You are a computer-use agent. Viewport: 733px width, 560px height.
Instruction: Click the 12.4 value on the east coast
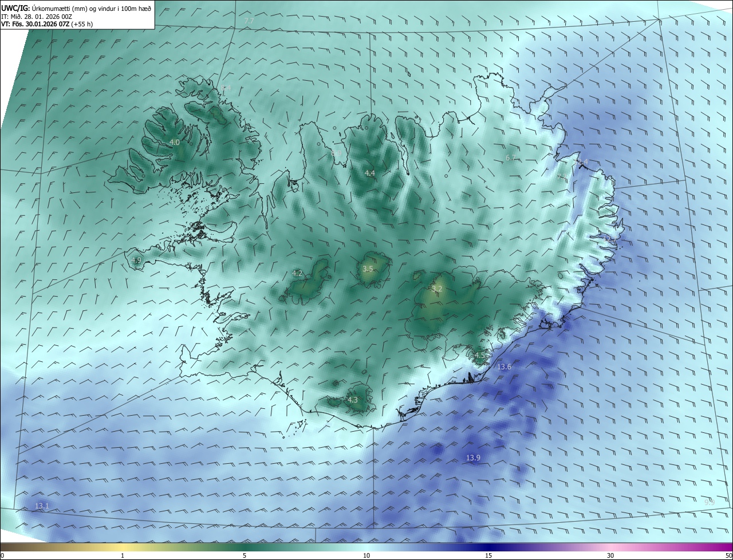click(581, 162)
